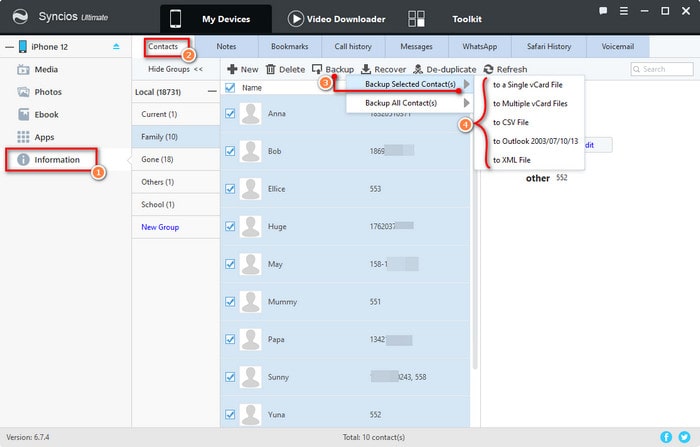This screenshot has width=700, height=447.
Task: Switch to the Safari History tab
Action: pyautogui.click(x=549, y=46)
